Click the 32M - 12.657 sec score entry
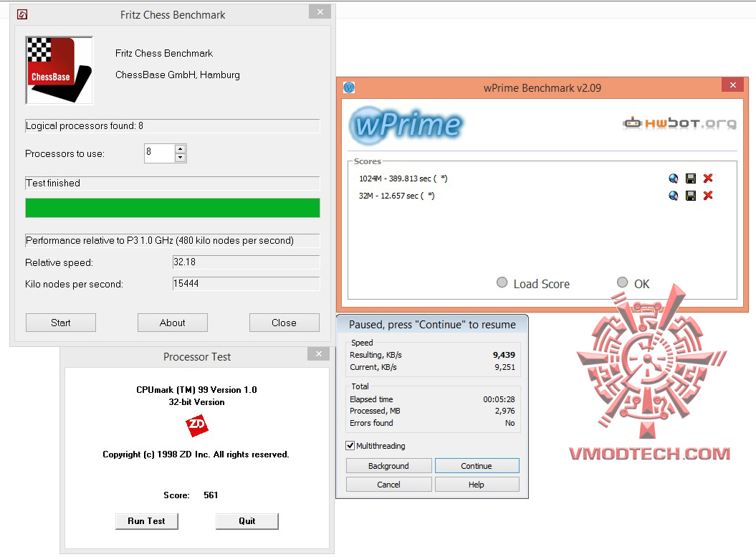The width and height of the screenshot is (756, 557). (x=396, y=195)
